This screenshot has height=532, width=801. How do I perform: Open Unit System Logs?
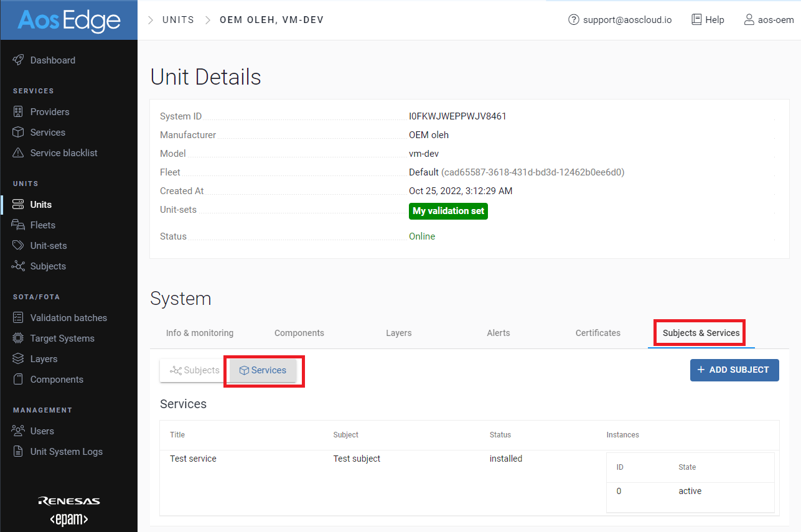tap(65, 451)
